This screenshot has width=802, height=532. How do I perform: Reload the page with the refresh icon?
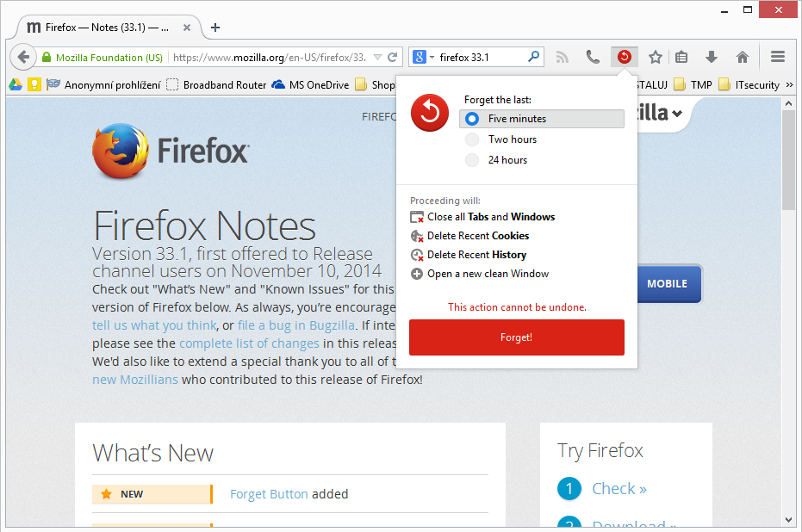392,57
